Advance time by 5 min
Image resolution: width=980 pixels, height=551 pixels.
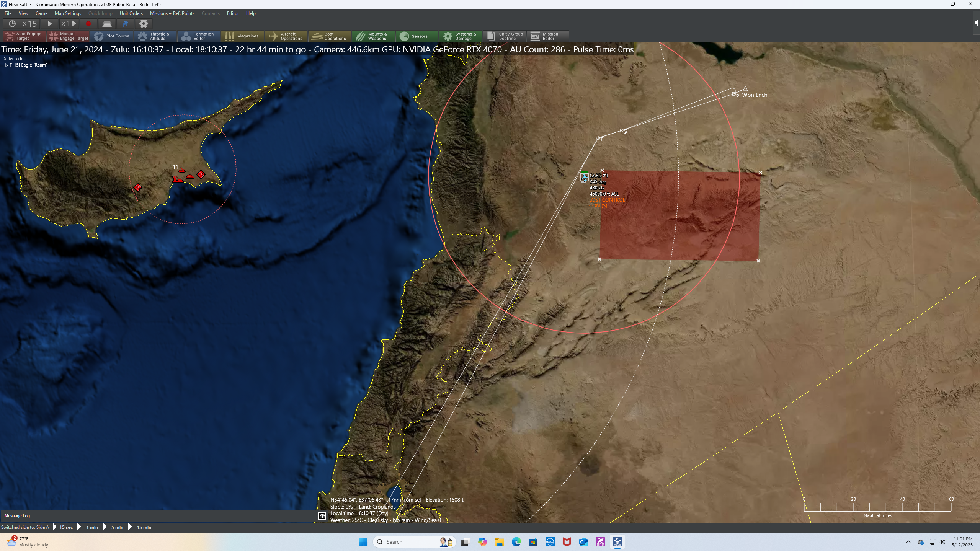113,527
